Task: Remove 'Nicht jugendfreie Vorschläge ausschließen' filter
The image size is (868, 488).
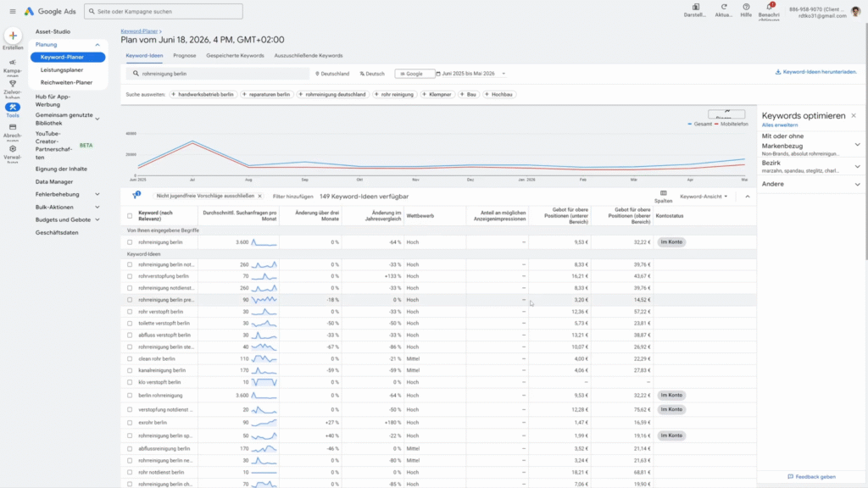Action: pos(259,196)
